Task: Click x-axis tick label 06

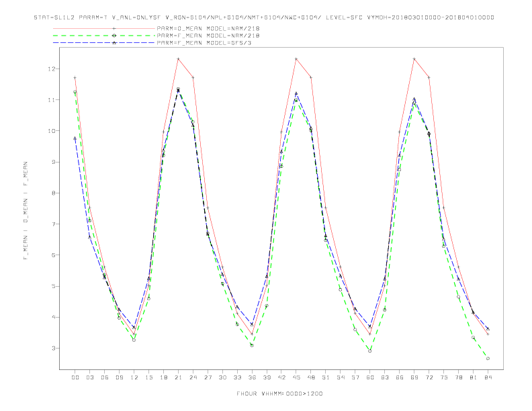Action: click(x=105, y=377)
